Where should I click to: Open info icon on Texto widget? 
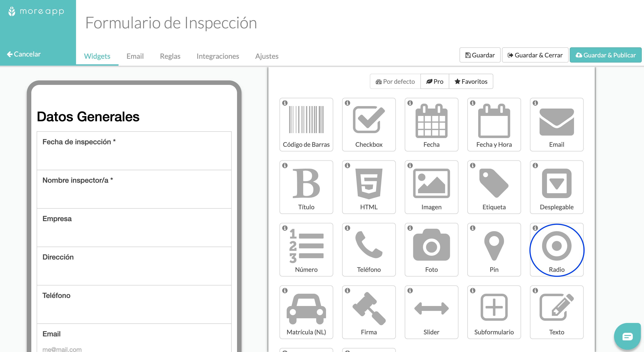point(535,290)
